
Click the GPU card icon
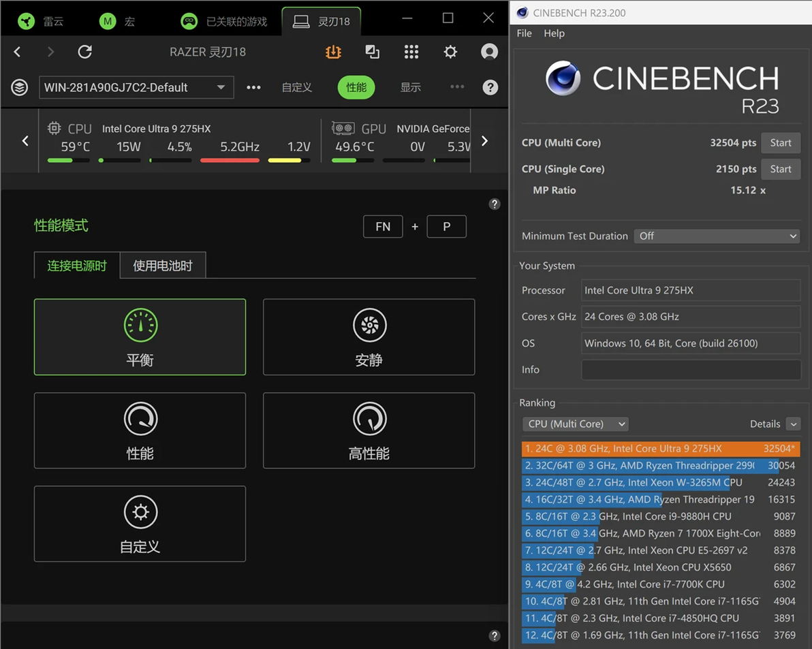point(343,128)
